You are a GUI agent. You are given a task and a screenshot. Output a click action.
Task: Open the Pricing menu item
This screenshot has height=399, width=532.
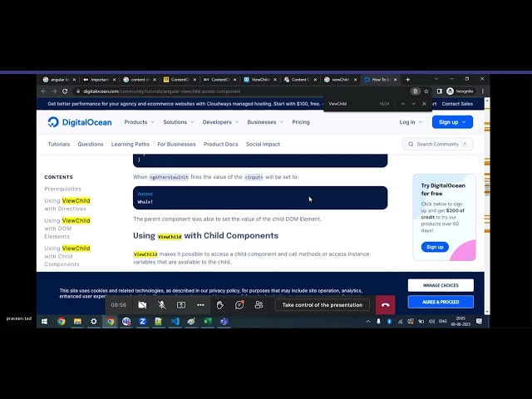pos(301,122)
